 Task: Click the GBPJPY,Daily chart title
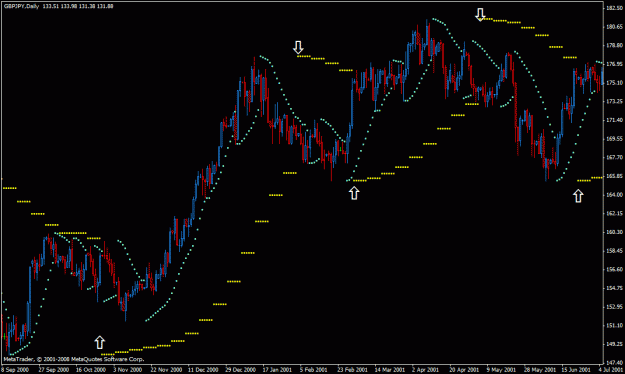pyautogui.click(x=22, y=6)
